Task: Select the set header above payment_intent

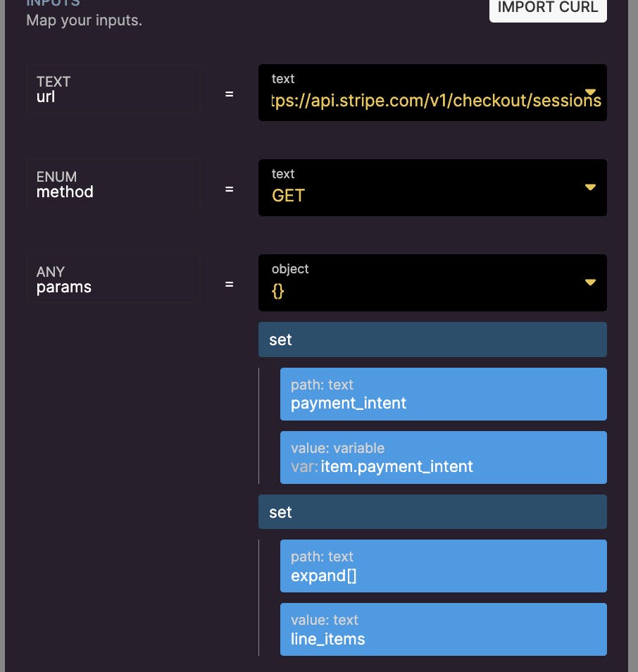Action: 432,340
